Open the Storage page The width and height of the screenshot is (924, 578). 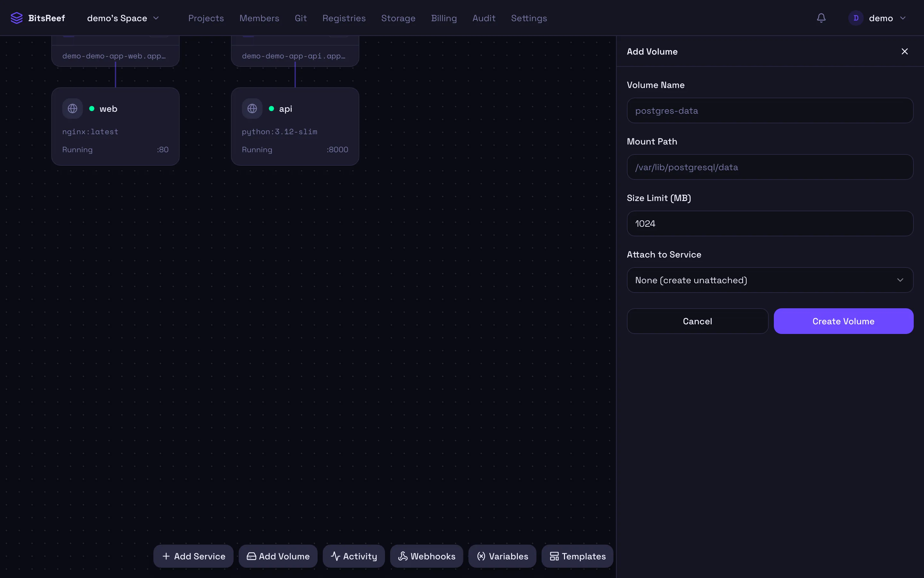pos(398,18)
